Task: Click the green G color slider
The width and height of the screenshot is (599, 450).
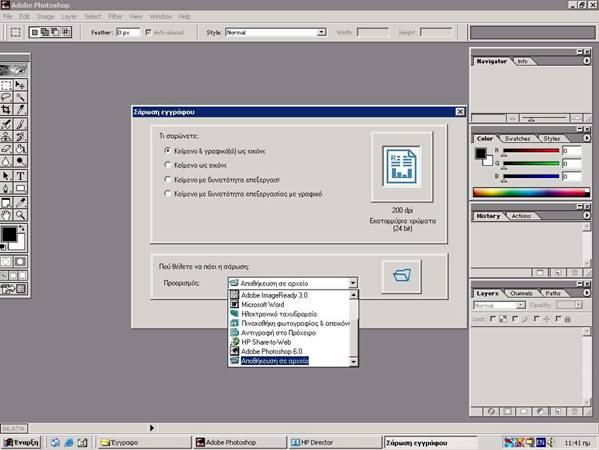Action: 531,163
